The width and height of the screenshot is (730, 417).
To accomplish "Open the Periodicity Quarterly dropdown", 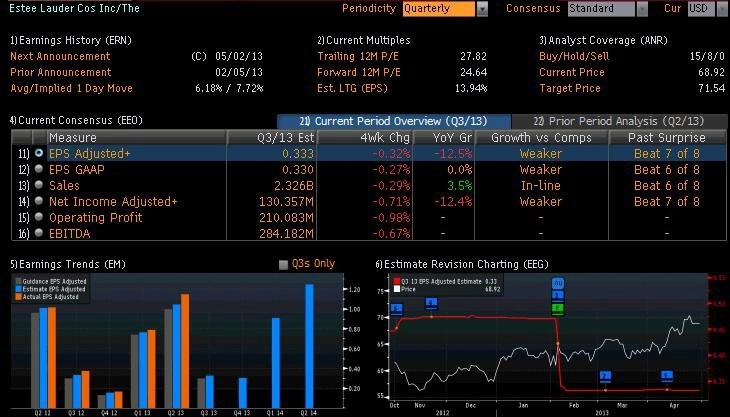I will coord(445,8).
